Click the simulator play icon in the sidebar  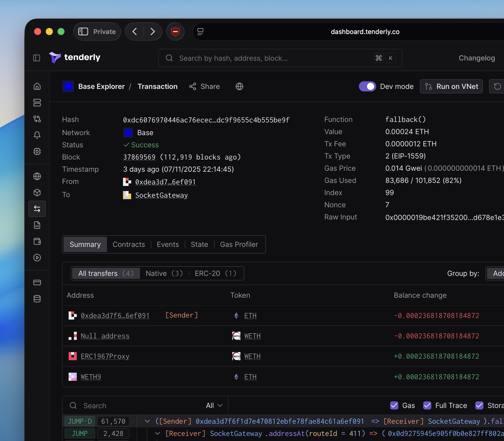click(37, 258)
